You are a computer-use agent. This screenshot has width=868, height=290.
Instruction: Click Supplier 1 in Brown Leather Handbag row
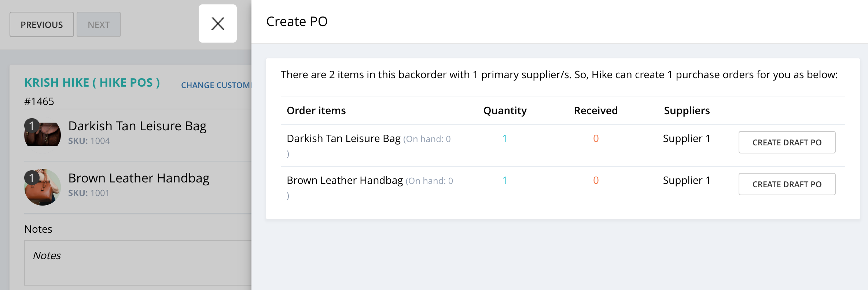pyautogui.click(x=687, y=180)
